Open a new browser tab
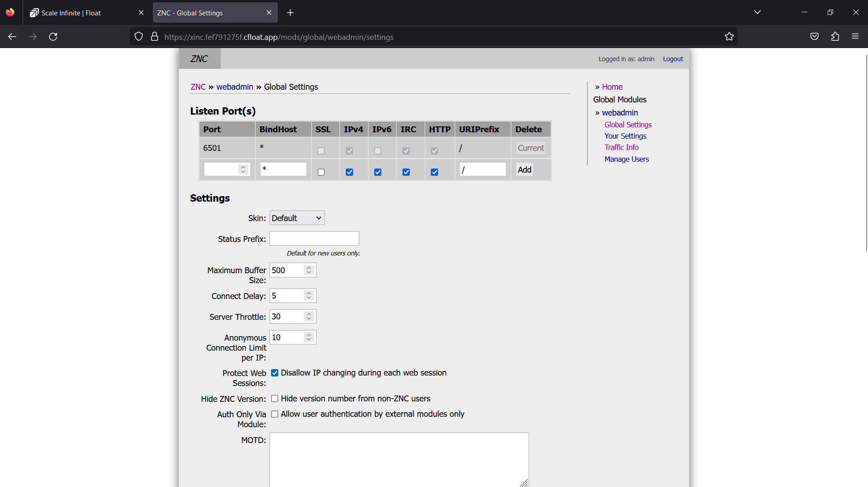The height and width of the screenshot is (487, 868). click(x=291, y=13)
